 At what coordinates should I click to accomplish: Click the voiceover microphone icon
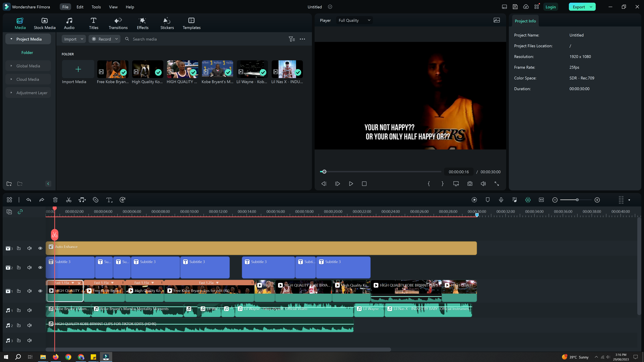[501, 200]
